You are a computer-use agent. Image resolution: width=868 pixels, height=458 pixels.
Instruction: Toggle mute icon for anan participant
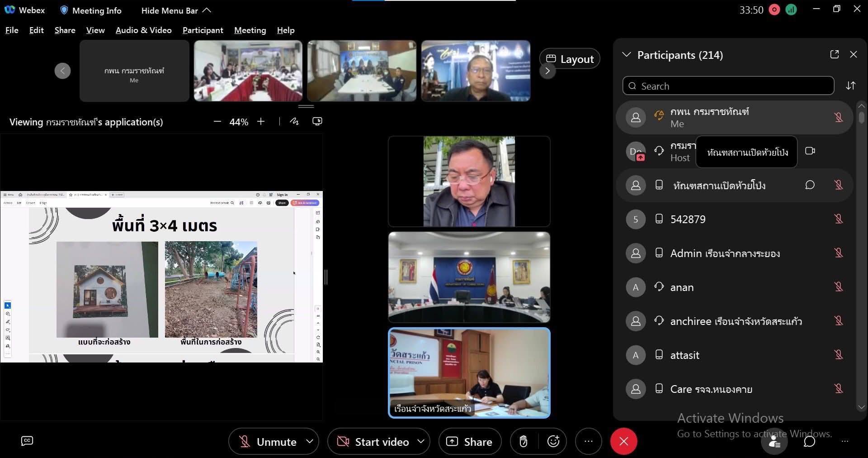(x=838, y=287)
